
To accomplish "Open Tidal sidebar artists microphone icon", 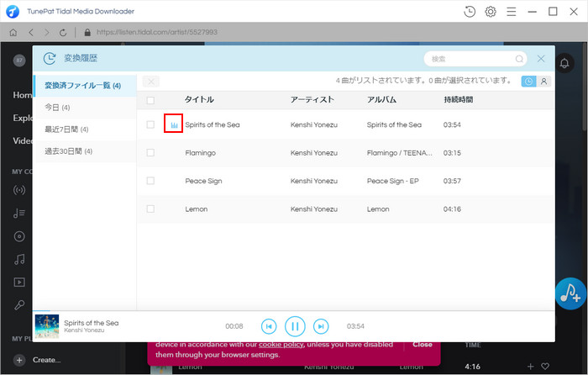I will coord(19,305).
